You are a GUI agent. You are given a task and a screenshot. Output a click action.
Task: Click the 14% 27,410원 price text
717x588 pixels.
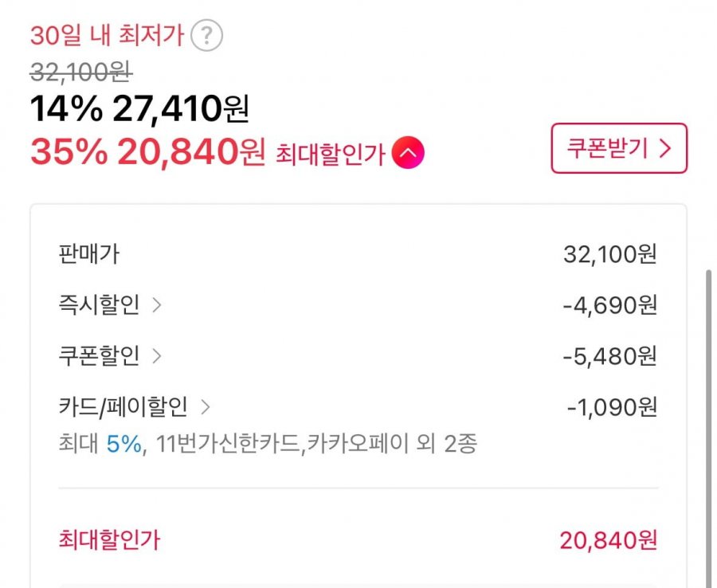[139, 109]
